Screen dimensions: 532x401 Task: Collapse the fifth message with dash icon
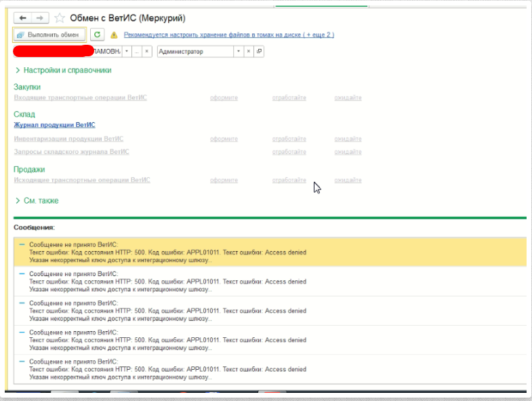[22, 361]
